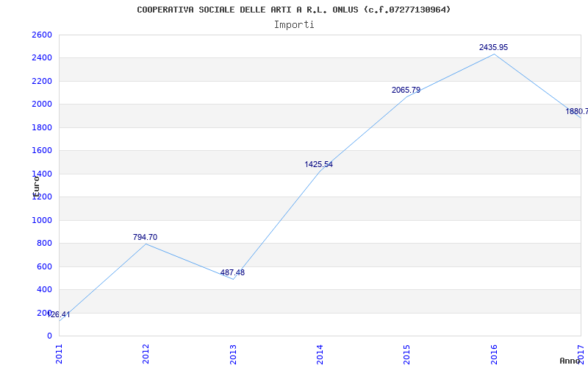Click the y-axis value 2600
588x368 pixels.
pos(43,35)
